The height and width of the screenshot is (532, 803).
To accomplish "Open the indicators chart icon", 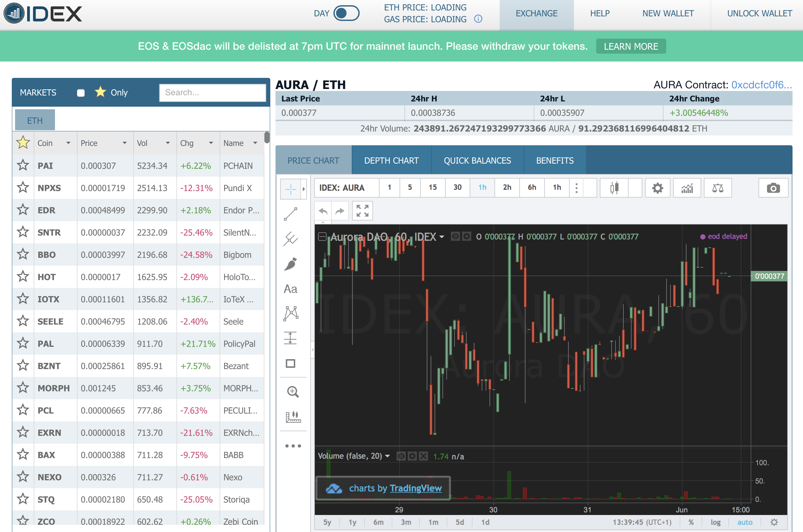I will (687, 187).
